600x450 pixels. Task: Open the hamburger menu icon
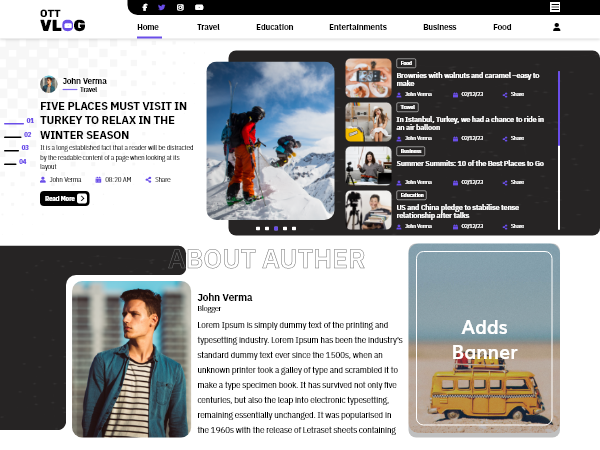pos(555,7)
